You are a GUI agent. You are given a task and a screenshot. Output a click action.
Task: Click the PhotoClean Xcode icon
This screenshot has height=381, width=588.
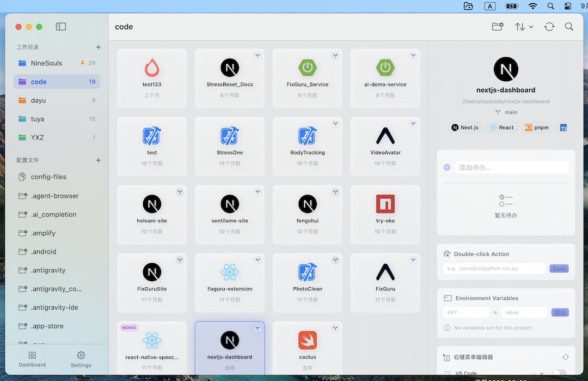pyautogui.click(x=308, y=272)
